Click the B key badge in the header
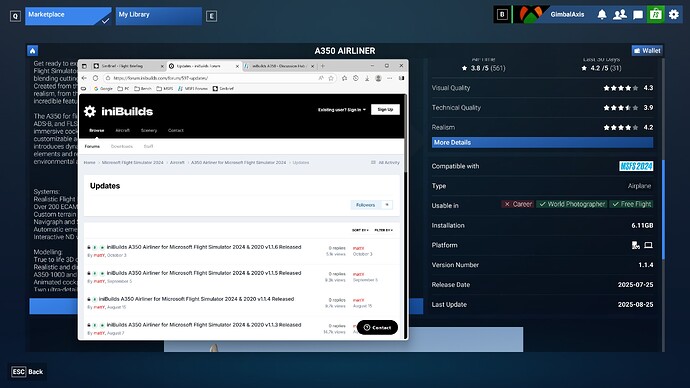The width and height of the screenshot is (690, 388). click(502, 15)
